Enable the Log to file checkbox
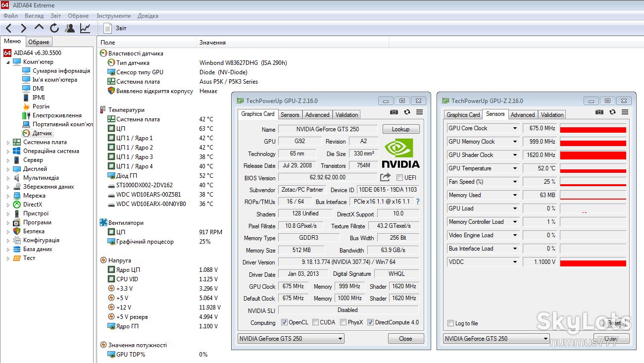Image resolution: width=644 pixels, height=363 pixels. pos(450,323)
